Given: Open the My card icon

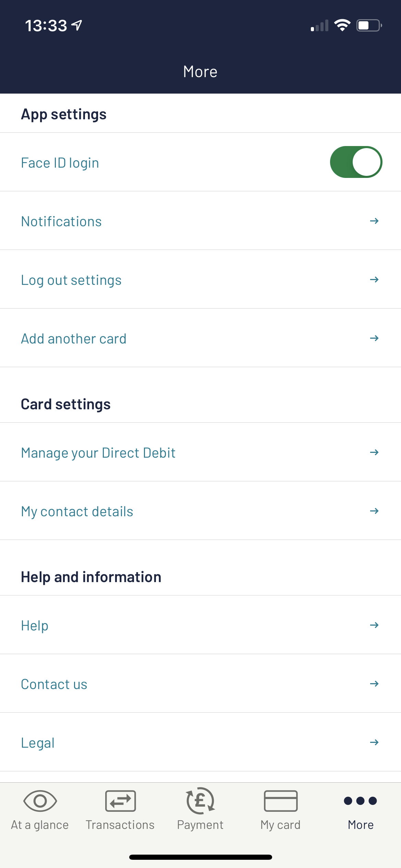Looking at the screenshot, I should [280, 801].
